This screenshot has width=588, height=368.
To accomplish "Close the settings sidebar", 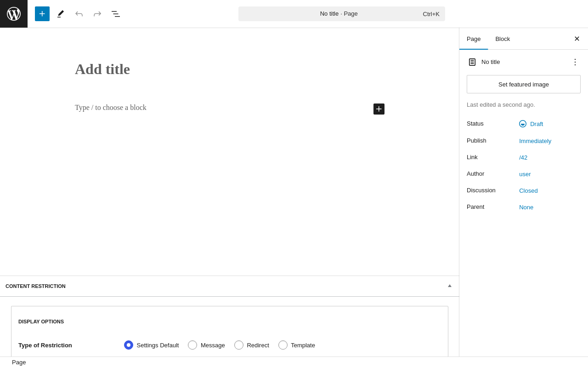I will (577, 39).
